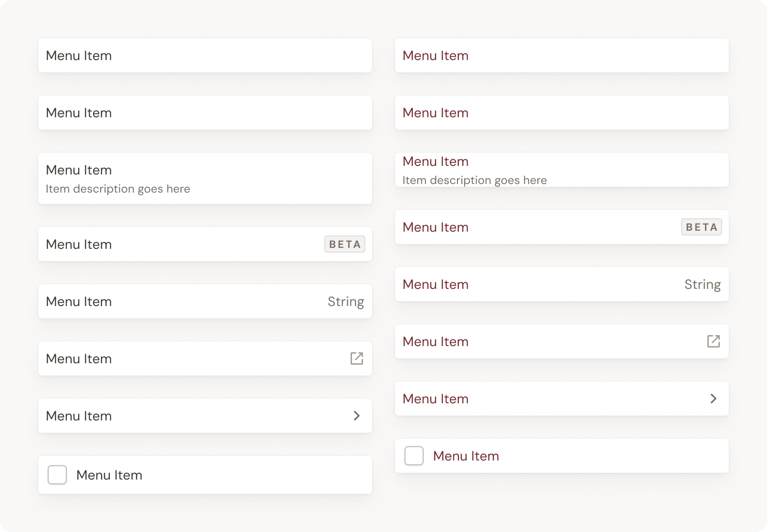Viewport: 767px width, 532px height.
Task: Click the external link icon in the red-text menu item
Action: tap(714, 341)
